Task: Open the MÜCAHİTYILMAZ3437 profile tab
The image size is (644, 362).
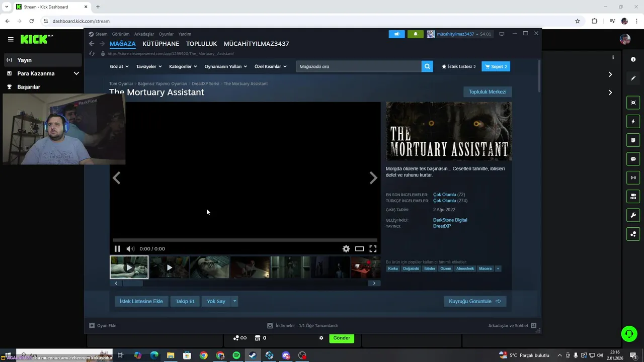Action: point(256,44)
